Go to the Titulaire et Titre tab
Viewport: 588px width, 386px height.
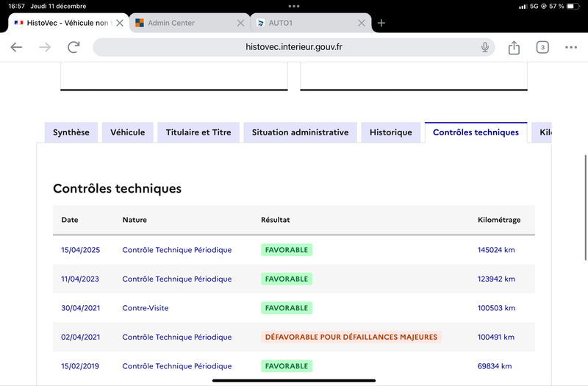(x=198, y=132)
